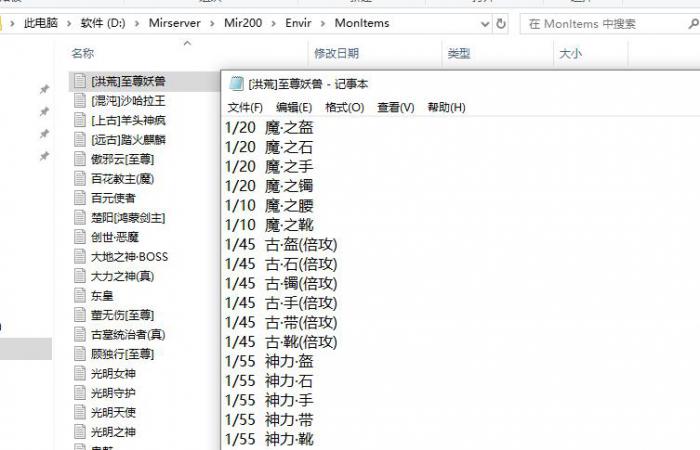Viewport: 700px width, 450px height.
Task: Click the file icon of 光明之神
Action: coord(80,432)
